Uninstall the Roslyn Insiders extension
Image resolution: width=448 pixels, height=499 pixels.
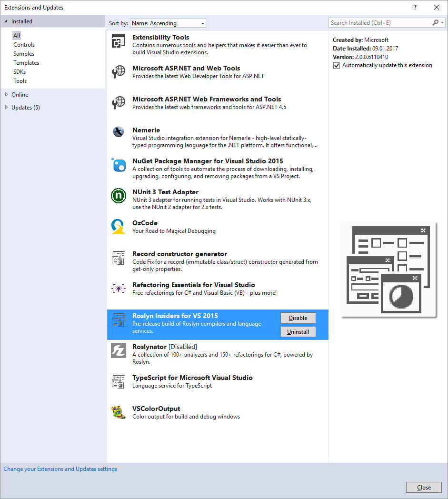[x=298, y=332]
